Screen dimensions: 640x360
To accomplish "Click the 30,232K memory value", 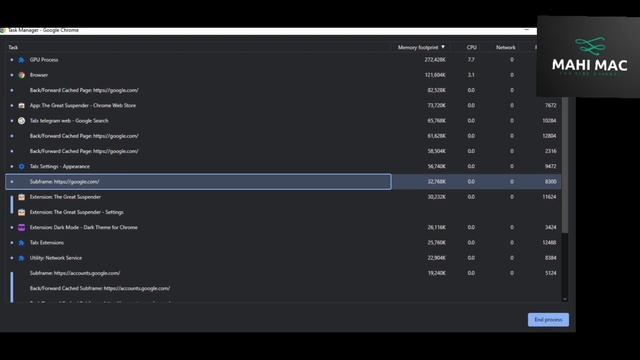I will pyautogui.click(x=436, y=197).
